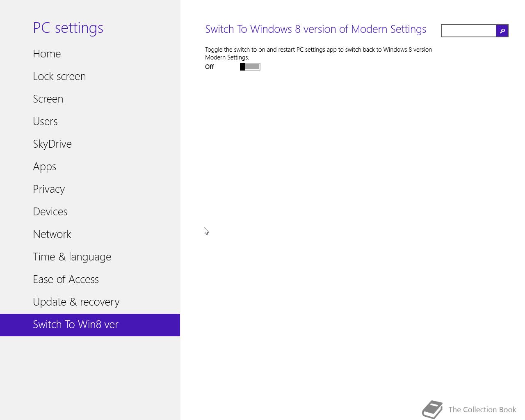Click the Switch To Windows 8 version heading
Image resolution: width=525 pixels, height=420 pixels.
[x=315, y=29]
